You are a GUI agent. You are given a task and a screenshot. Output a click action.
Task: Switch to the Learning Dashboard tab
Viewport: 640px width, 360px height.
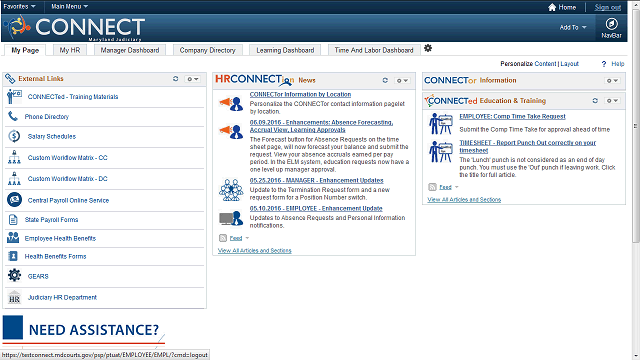tap(285, 50)
